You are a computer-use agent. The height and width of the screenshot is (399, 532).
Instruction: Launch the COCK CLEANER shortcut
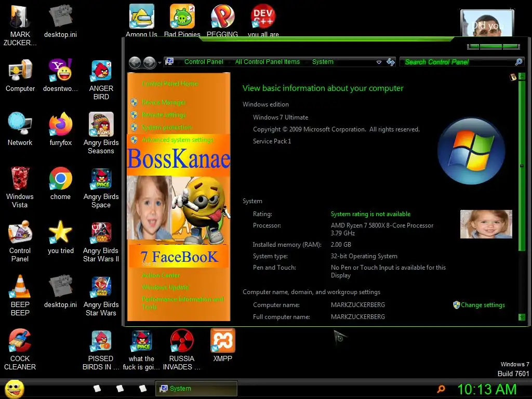click(x=20, y=350)
